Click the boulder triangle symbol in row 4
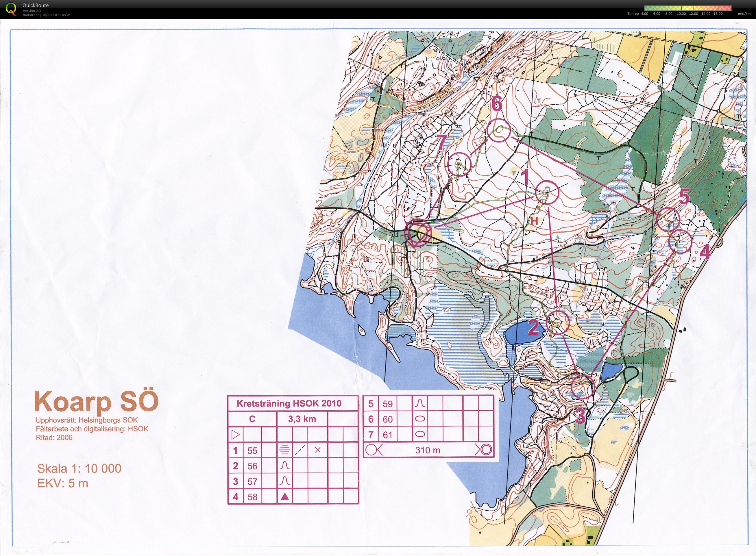756x556 pixels. [285, 497]
